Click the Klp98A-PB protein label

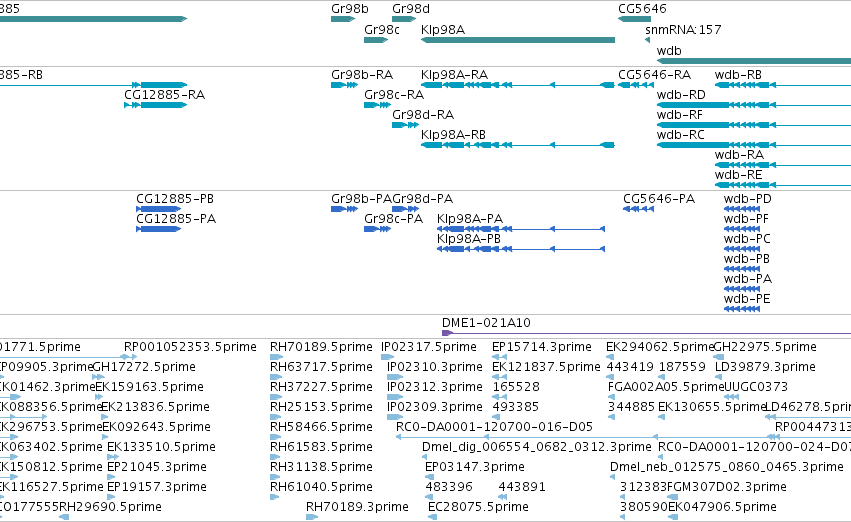(x=469, y=239)
